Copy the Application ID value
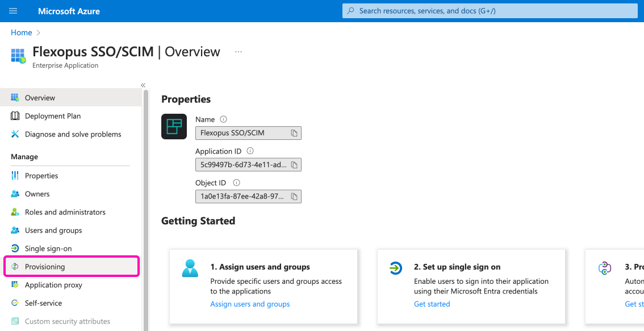This screenshot has width=644, height=331. (x=294, y=165)
